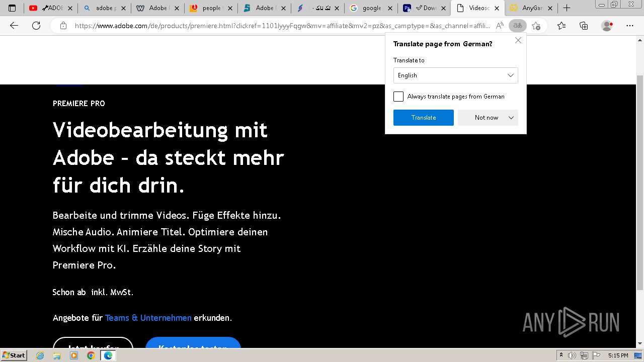This screenshot has height=362, width=644.
Task: Open the Read aloud icon in the address bar
Action: point(500,26)
